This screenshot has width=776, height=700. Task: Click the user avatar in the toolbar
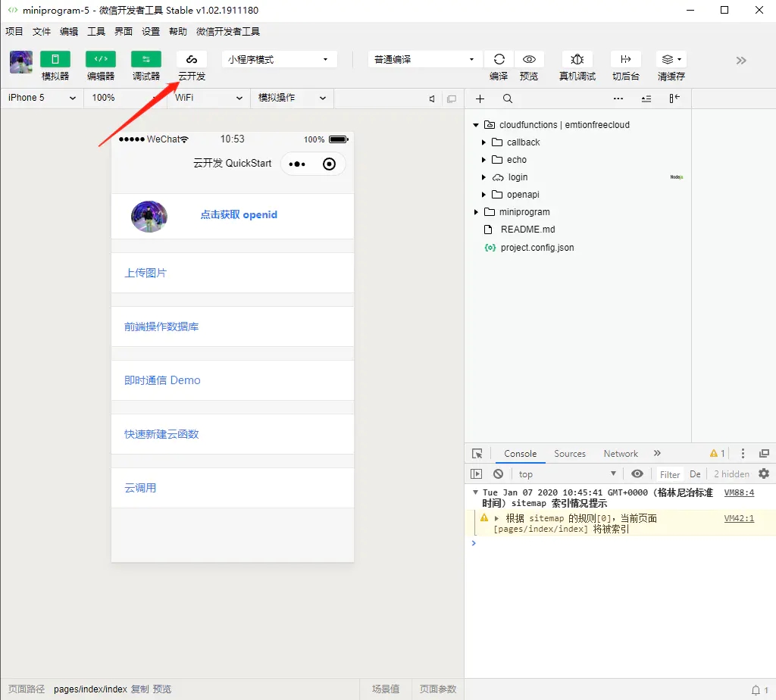21,62
